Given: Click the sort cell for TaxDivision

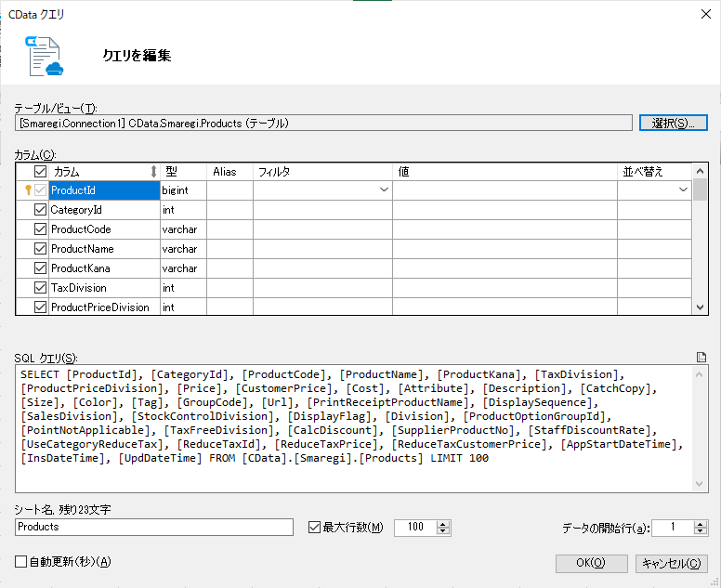Looking at the screenshot, I should coord(654,288).
